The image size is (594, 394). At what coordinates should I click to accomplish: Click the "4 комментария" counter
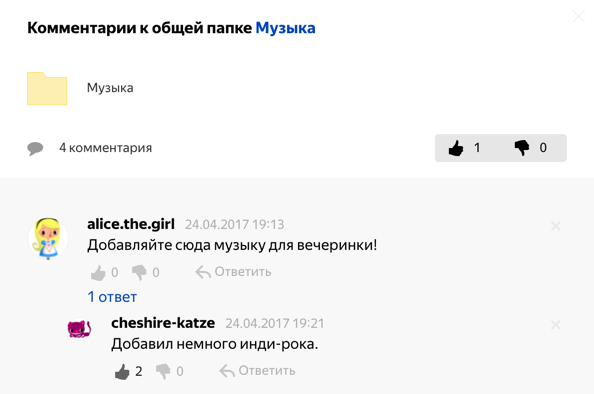(x=105, y=148)
